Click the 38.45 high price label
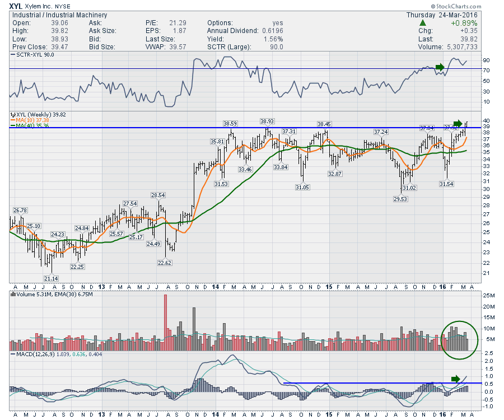 click(x=324, y=124)
